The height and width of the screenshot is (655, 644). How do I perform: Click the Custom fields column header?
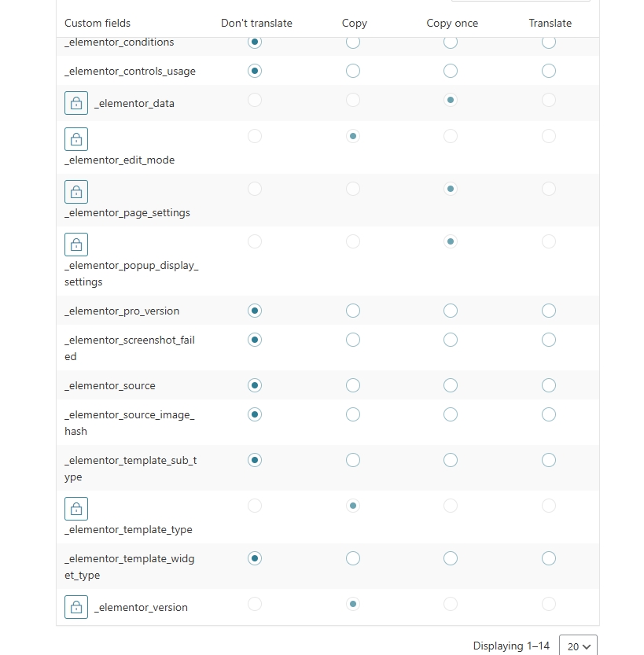[98, 23]
